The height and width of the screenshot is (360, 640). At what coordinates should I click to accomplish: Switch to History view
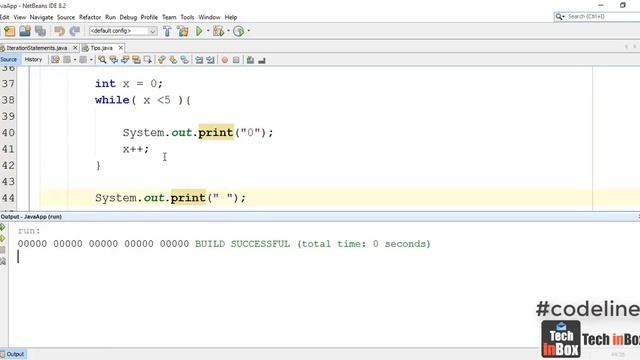pos(33,60)
